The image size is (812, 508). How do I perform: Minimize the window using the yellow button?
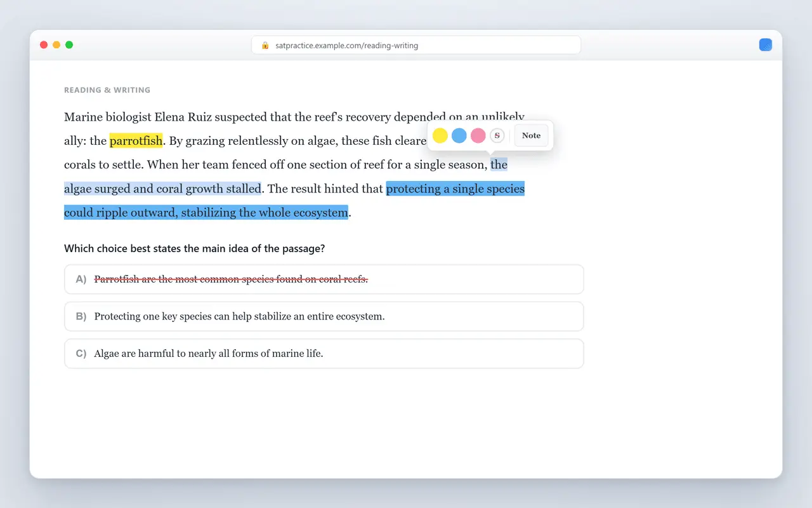56,45
